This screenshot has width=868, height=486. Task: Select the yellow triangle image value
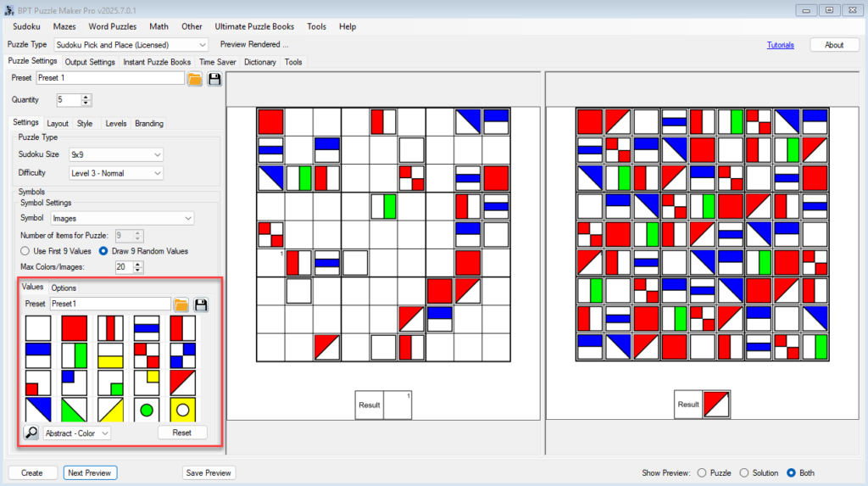[x=110, y=410]
